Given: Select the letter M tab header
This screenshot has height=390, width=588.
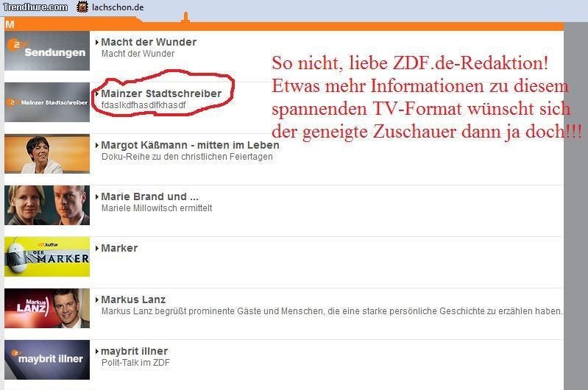Looking at the screenshot, I should coord(10,25).
